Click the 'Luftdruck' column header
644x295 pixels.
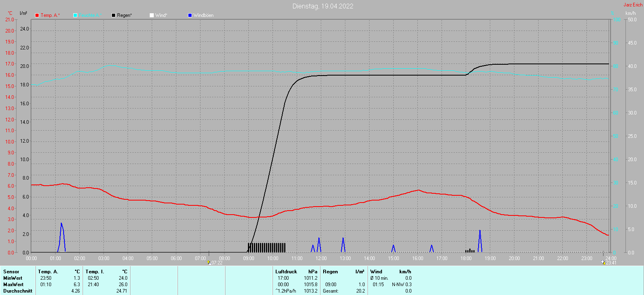286,272
